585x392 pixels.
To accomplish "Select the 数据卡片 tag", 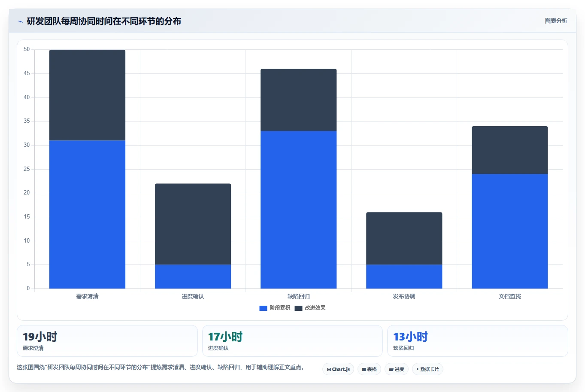I will coord(427,369).
